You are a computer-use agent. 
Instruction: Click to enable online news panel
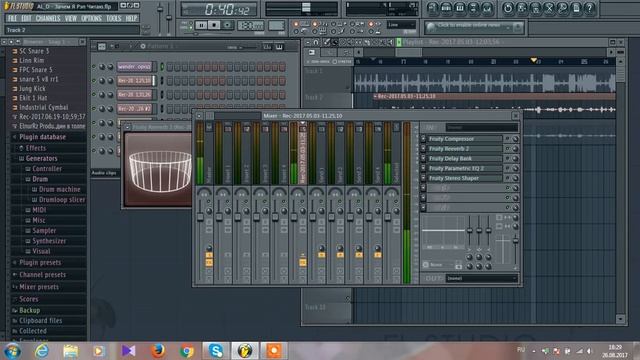pos(474,27)
